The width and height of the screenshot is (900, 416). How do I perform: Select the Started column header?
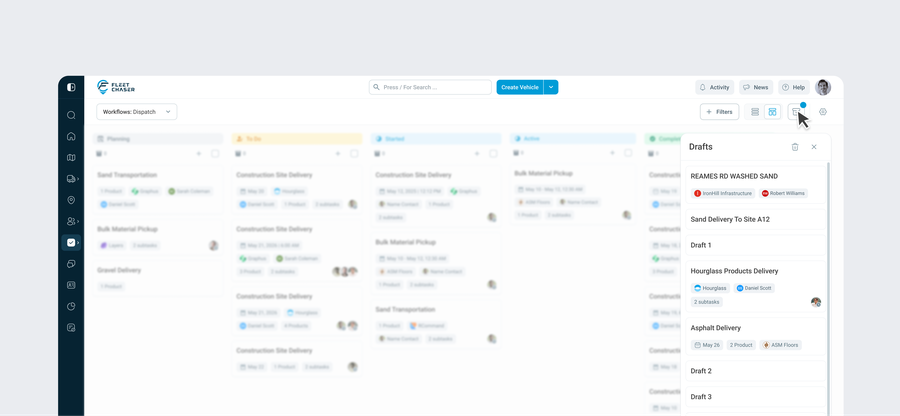click(436, 139)
